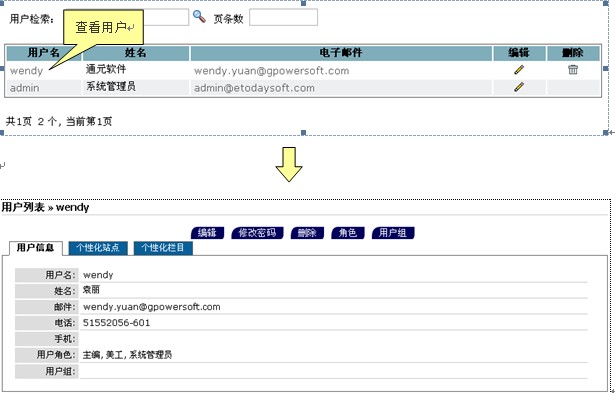Click the 共1页 pagination summary text

click(x=59, y=121)
